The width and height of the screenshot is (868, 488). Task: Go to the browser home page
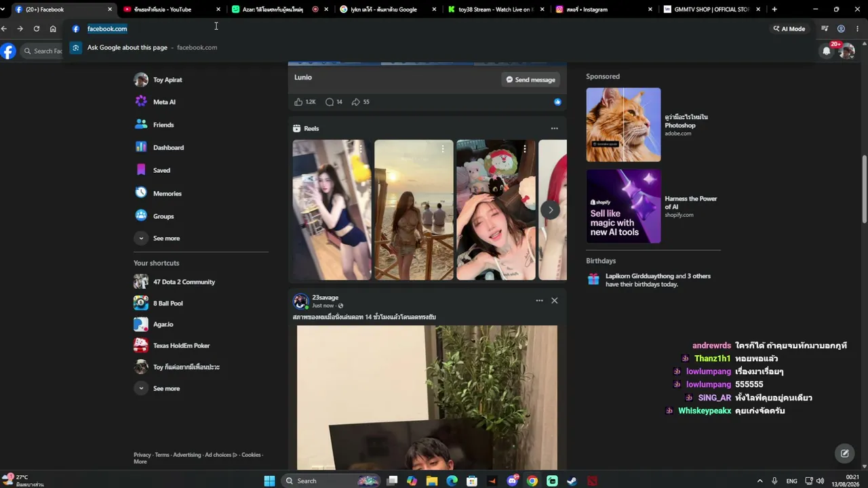click(x=53, y=28)
